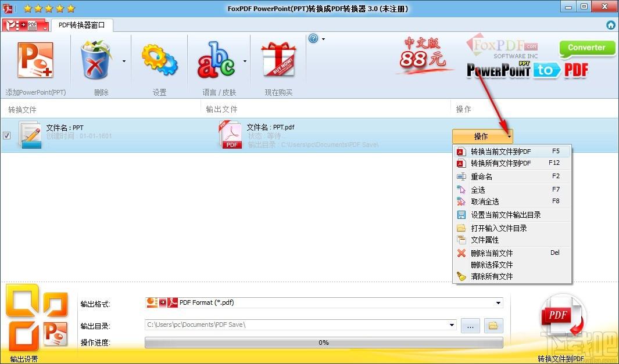Screen dimensions: 619x364
Task: Click the folder icon beside 打开输入文件目录
Action: [x=461, y=228]
